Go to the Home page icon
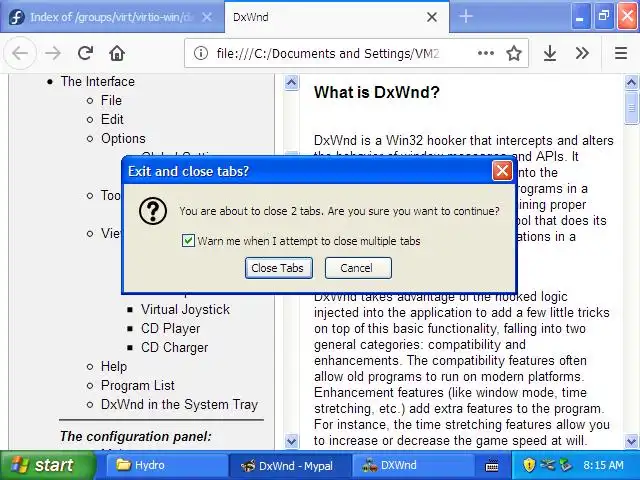The image size is (640, 480). [117, 53]
